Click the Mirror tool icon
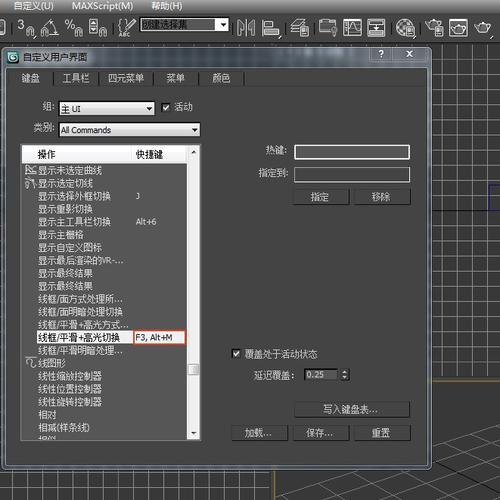Screen dimensions: 500x500 [x=246, y=27]
